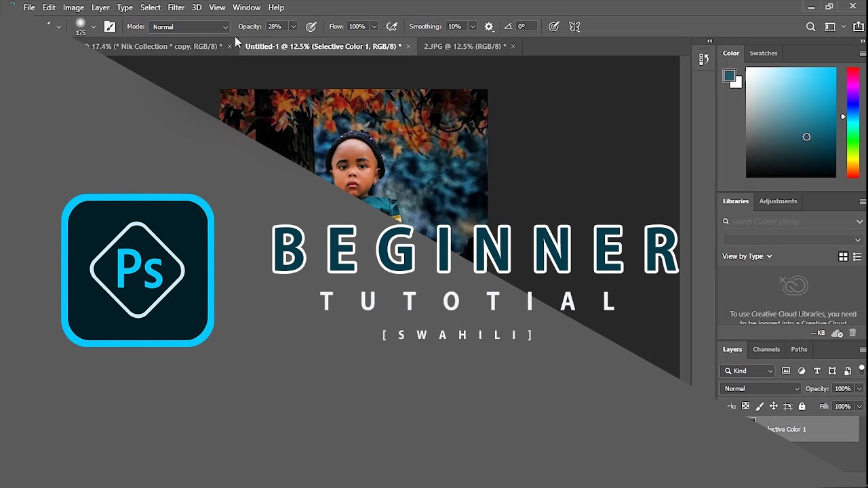Viewport: 868px width, 488px height.
Task: Open the empty library selector dropdown
Action: click(793, 240)
